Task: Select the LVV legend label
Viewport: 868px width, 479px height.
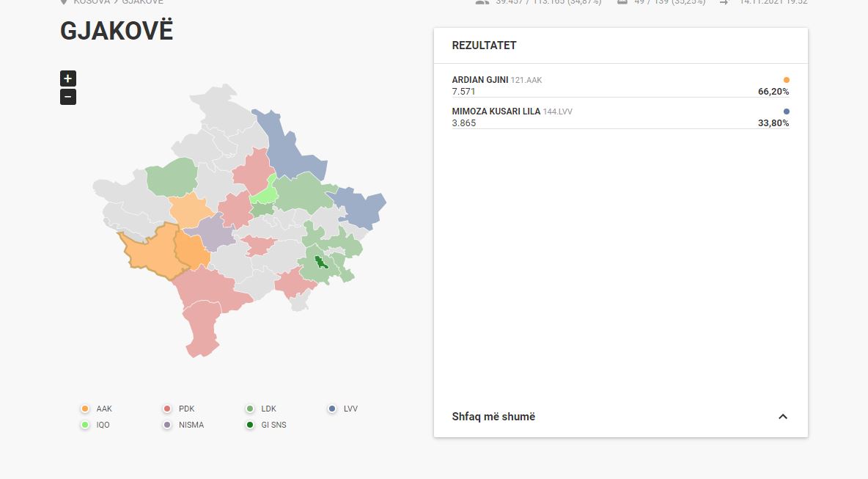Action: click(350, 409)
